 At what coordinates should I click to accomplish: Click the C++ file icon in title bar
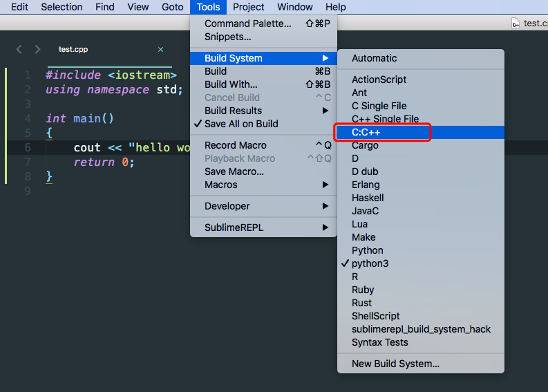[x=516, y=23]
